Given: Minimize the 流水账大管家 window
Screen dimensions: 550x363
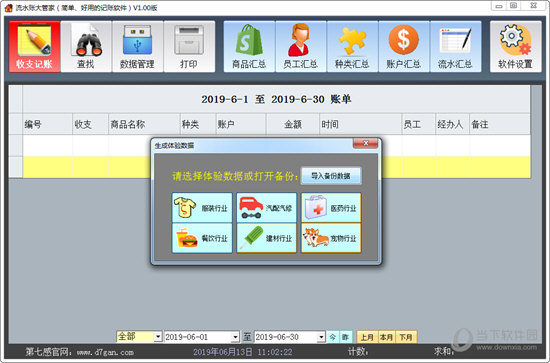Looking at the screenshot, I should [x=499, y=6].
